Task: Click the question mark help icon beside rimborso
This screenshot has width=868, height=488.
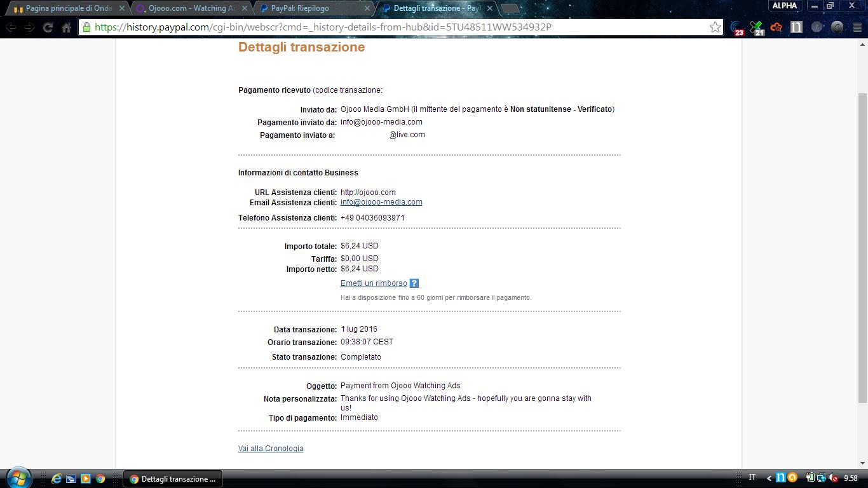Action: [x=414, y=283]
